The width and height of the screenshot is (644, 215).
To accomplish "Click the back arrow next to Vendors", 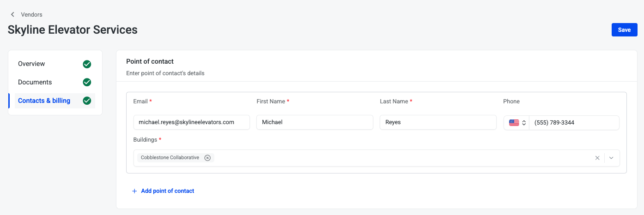I will 12,15.
